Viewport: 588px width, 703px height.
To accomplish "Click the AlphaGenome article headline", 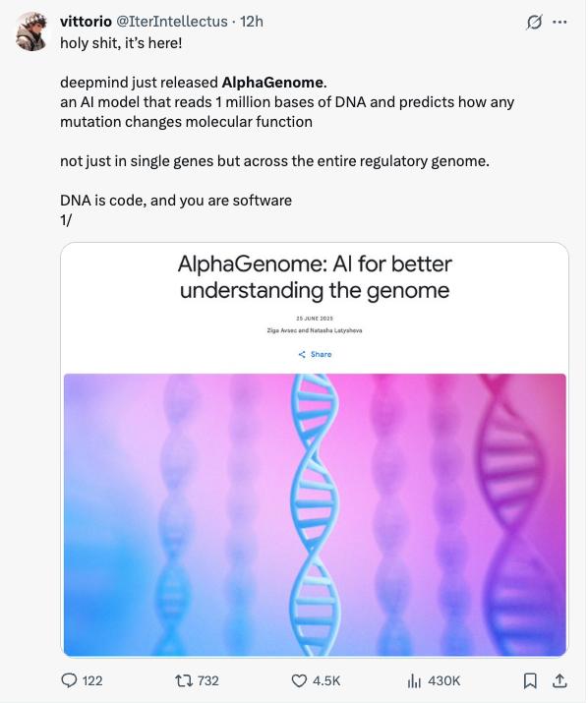I will 315,277.
